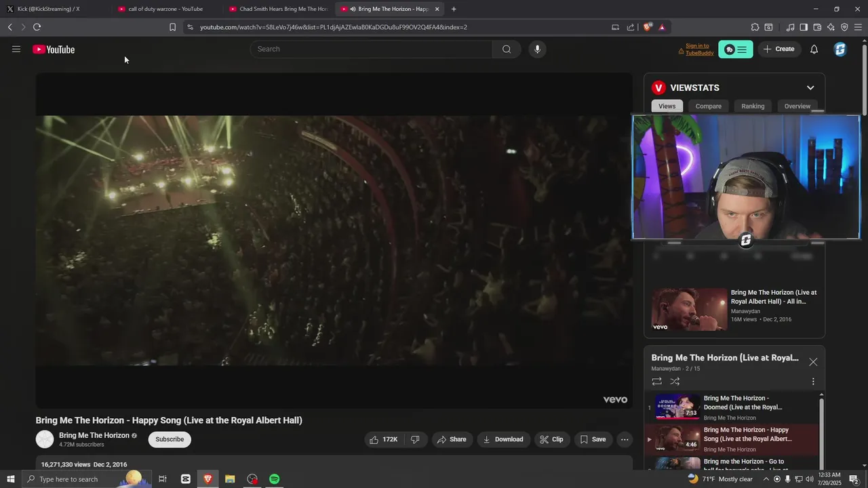Open Brave VPN shield icon
This screenshot has height=488, width=868.
[844, 27]
